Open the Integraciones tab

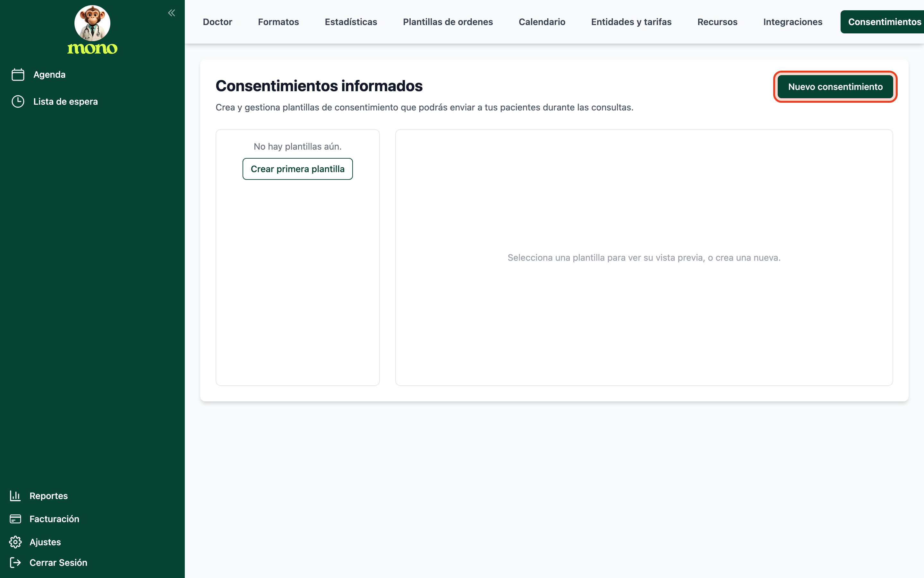click(793, 22)
